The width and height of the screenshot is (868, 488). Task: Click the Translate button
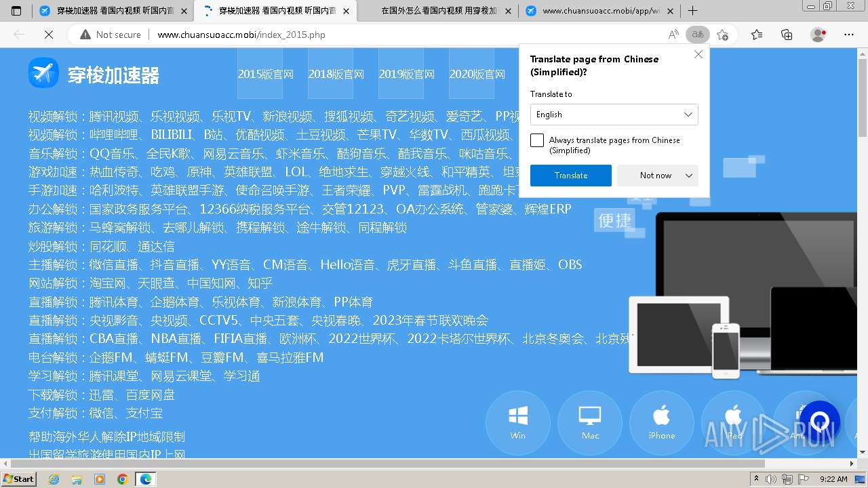[x=571, y=176]
